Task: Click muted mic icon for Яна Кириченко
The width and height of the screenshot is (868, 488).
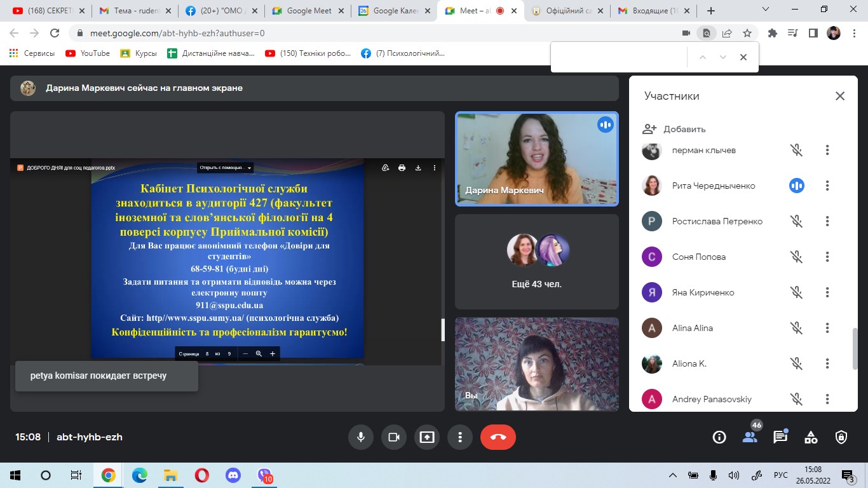Action: coord(797,292)
